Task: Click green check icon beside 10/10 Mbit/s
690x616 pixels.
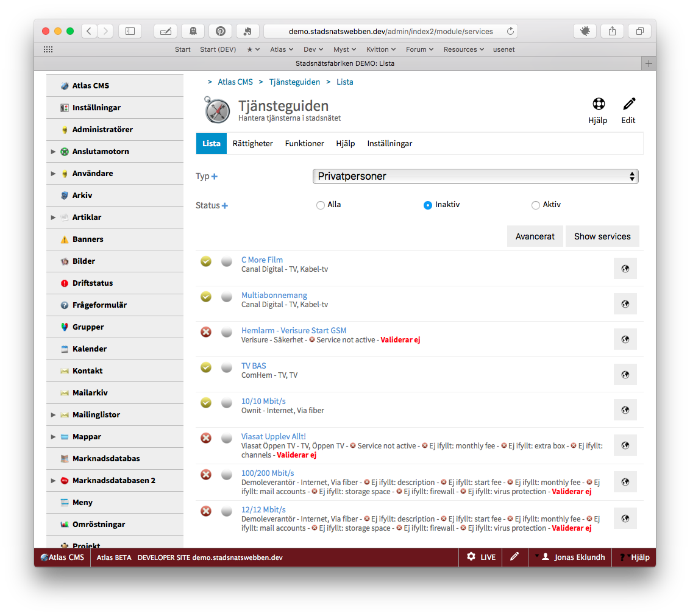Action: (206, 403)
